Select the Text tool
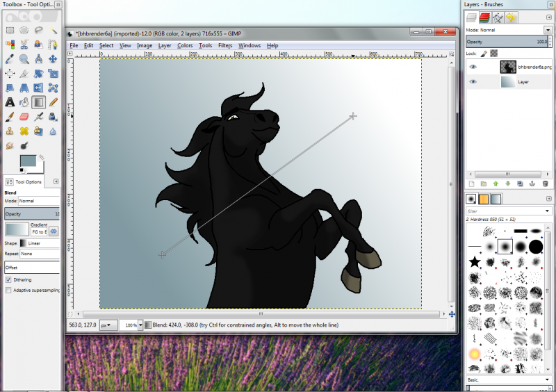This screenshot has height=392, width=556. [x=10, y=102]
